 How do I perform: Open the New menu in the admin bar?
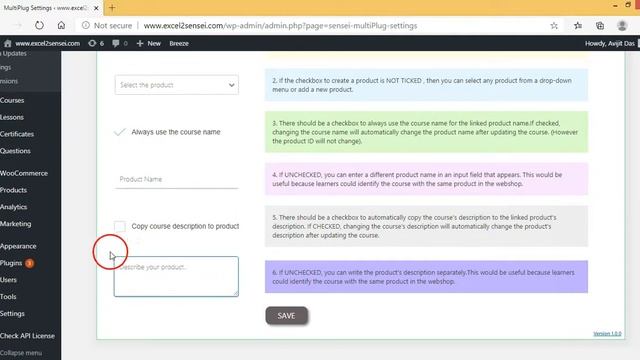[149, 43]
